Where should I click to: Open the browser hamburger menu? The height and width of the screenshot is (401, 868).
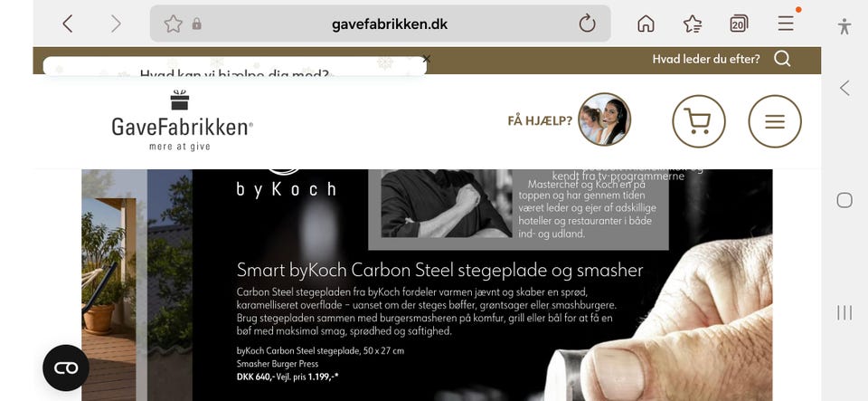(x=786, y=24)
